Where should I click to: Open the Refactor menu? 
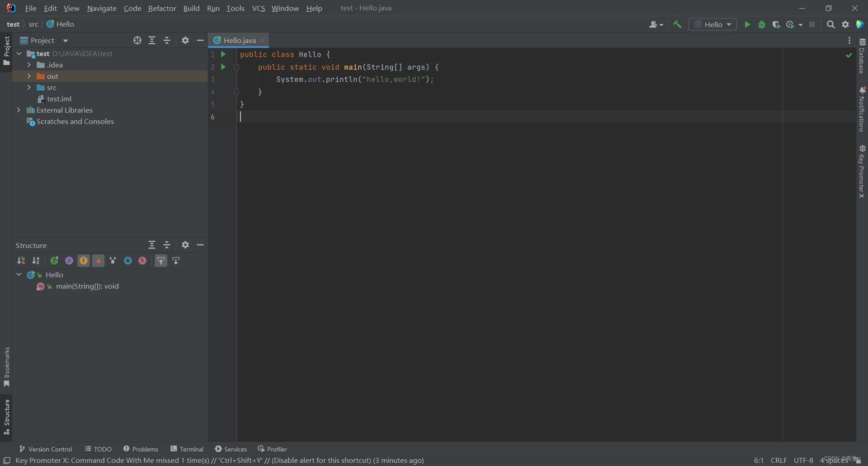coord(162,8)
